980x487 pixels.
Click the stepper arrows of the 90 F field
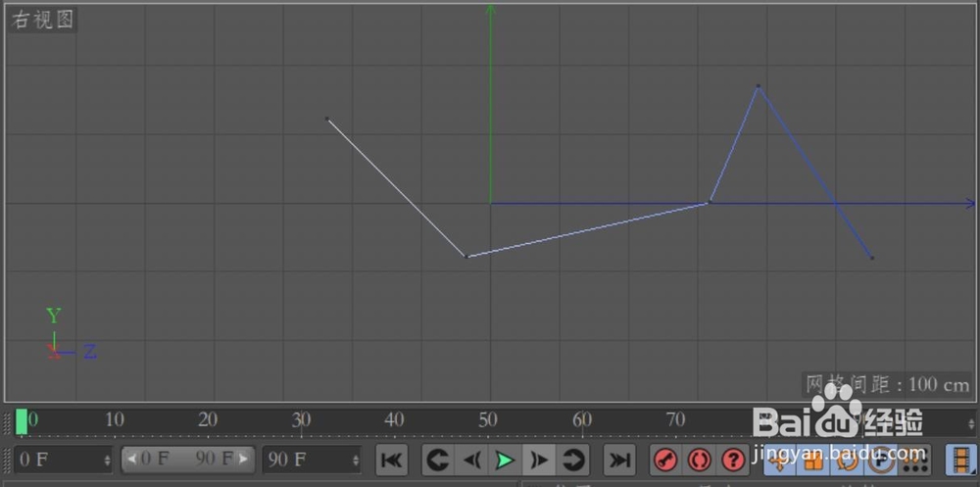pos(355,461)
